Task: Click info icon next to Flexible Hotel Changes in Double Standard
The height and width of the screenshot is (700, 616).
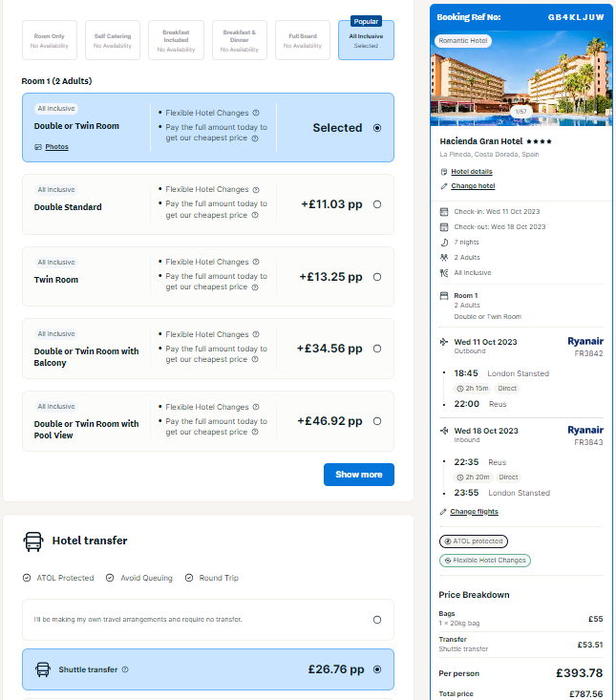Action: [256, 190]
